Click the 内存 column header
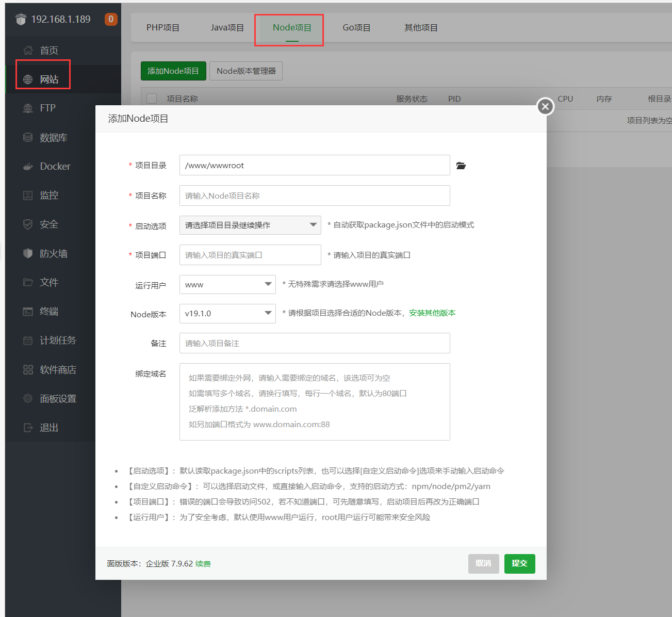The height and width of the screenshot is (617, 672). coord(604,99)
